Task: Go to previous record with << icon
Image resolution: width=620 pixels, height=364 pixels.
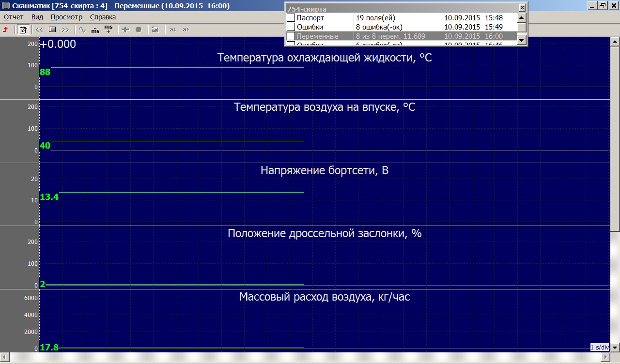Action: click(x=40, y=30)
